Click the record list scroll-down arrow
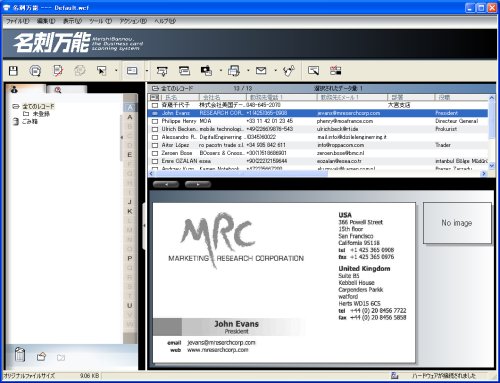The image size is (500, 383). [491, 166]
